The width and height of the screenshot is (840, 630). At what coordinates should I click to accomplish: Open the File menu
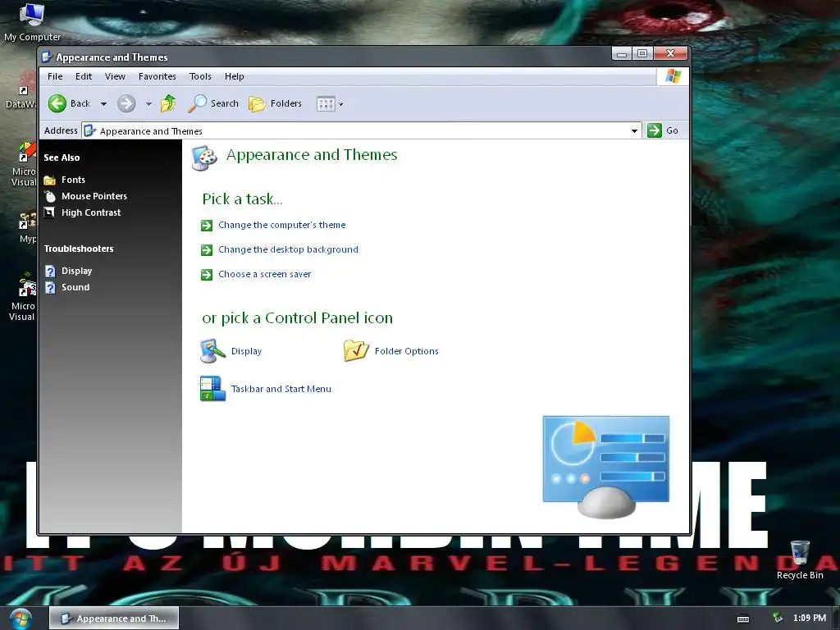[x=55, y=76]
